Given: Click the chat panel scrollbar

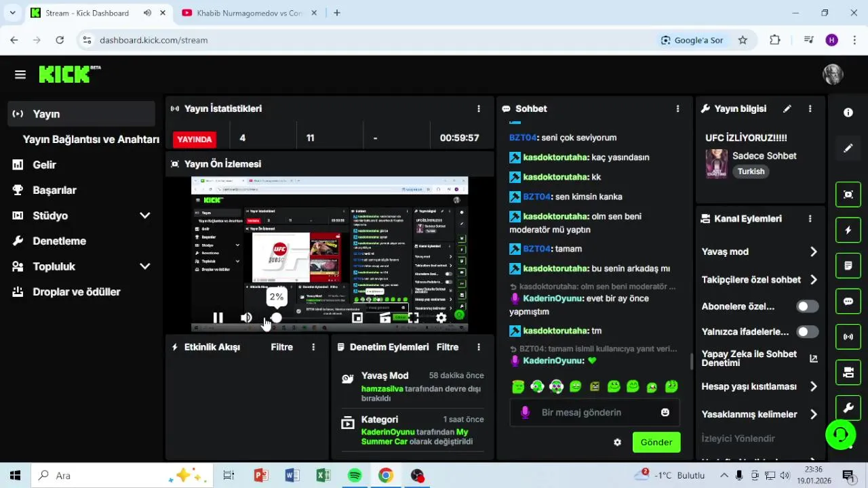Looking at the screenshot, I should coord(691,361).
